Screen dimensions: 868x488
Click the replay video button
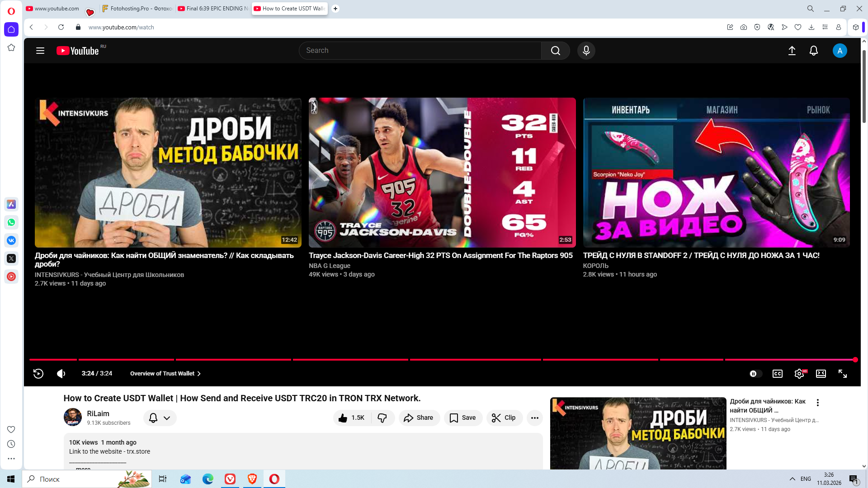point(38,374)
